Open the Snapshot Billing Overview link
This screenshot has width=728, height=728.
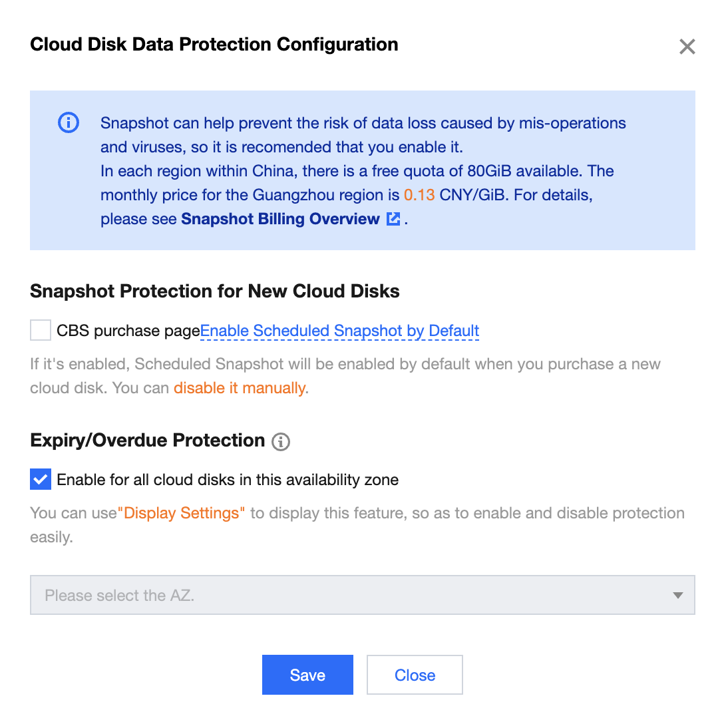pos(280,219)
